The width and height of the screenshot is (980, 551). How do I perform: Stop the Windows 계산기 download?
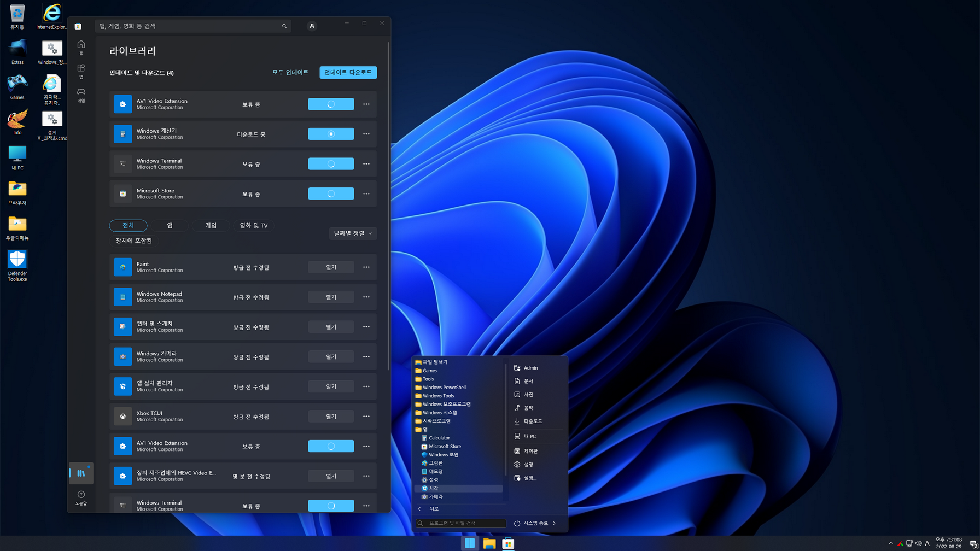click(x=331, y=134)
